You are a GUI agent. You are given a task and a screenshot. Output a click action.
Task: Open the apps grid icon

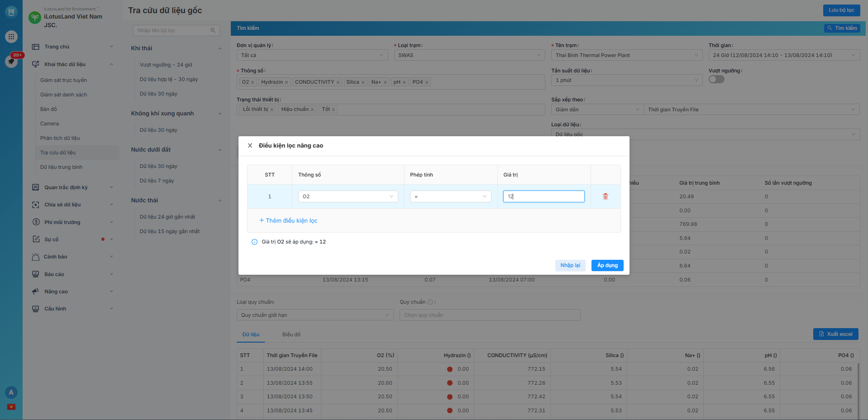11,37
